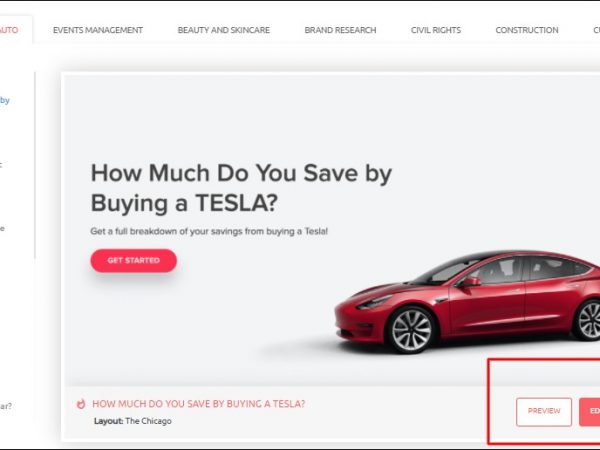Click the large headline about buying a Tesla
Screen dimensions: 600x450
coord(241,188)
